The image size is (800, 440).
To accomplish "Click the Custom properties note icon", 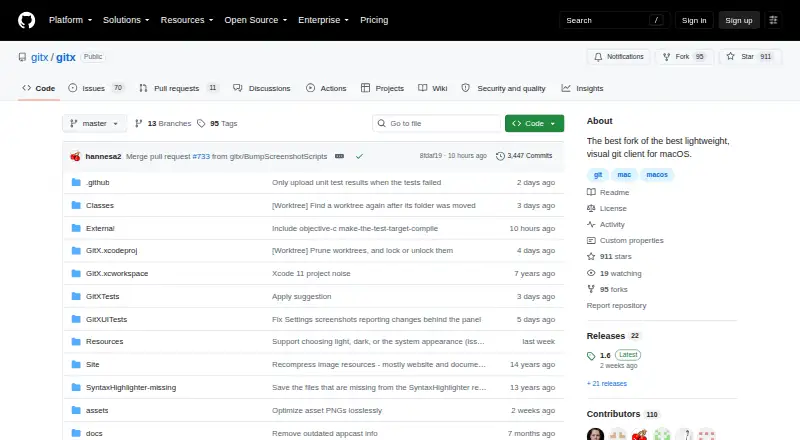I will [591, 240].
